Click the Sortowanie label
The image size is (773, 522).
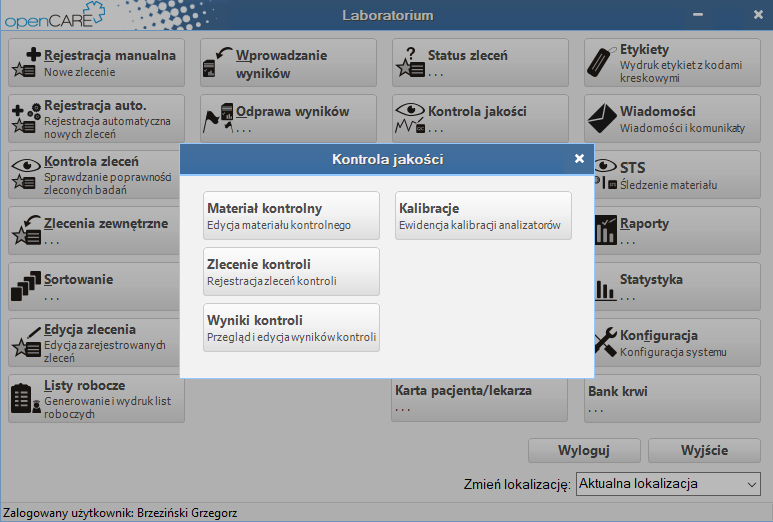tap(78, 279)
